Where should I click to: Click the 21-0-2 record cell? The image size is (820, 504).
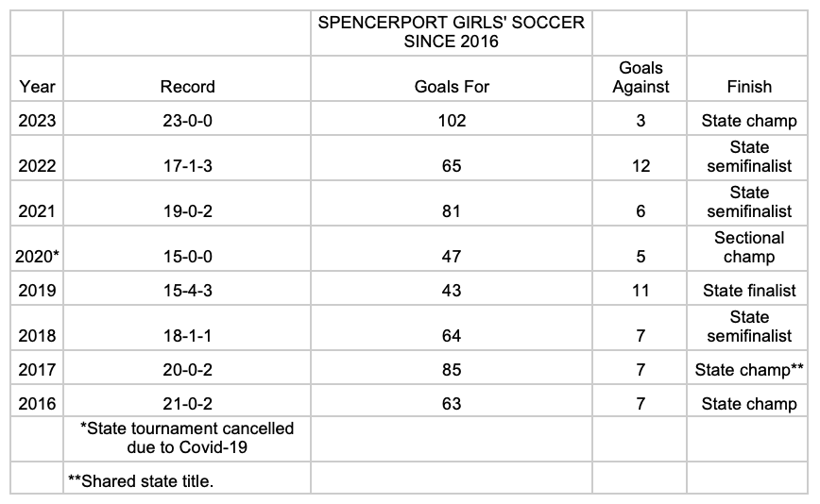[187, 404]
